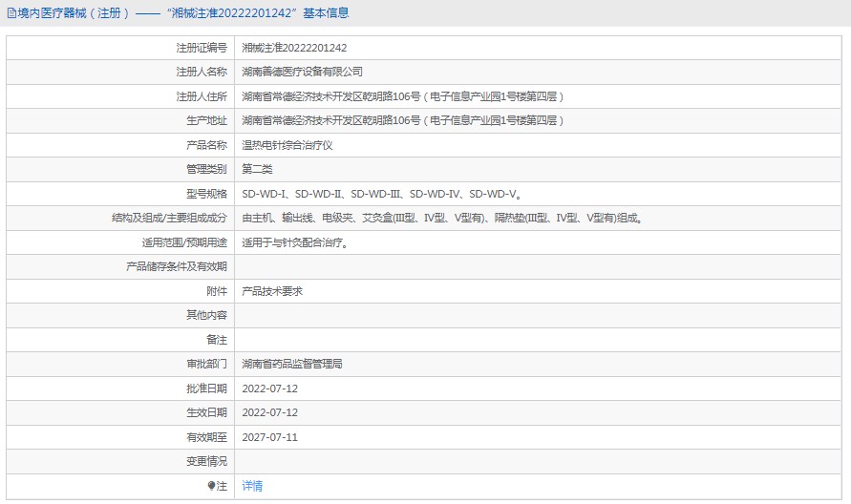Click the 批准日期 label
The width and height of the screenshot is (851, 504).
coord(206,388)
